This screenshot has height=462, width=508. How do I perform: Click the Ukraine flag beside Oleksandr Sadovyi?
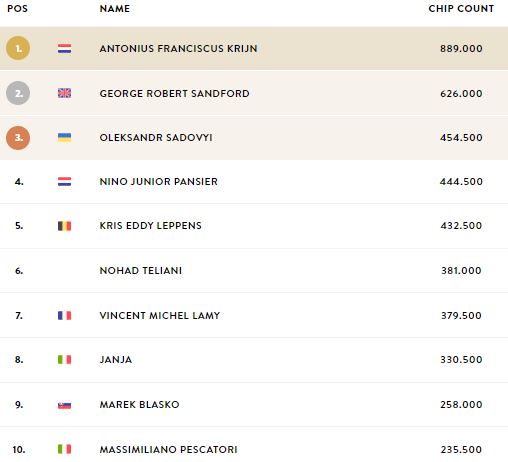click(64, 137)
